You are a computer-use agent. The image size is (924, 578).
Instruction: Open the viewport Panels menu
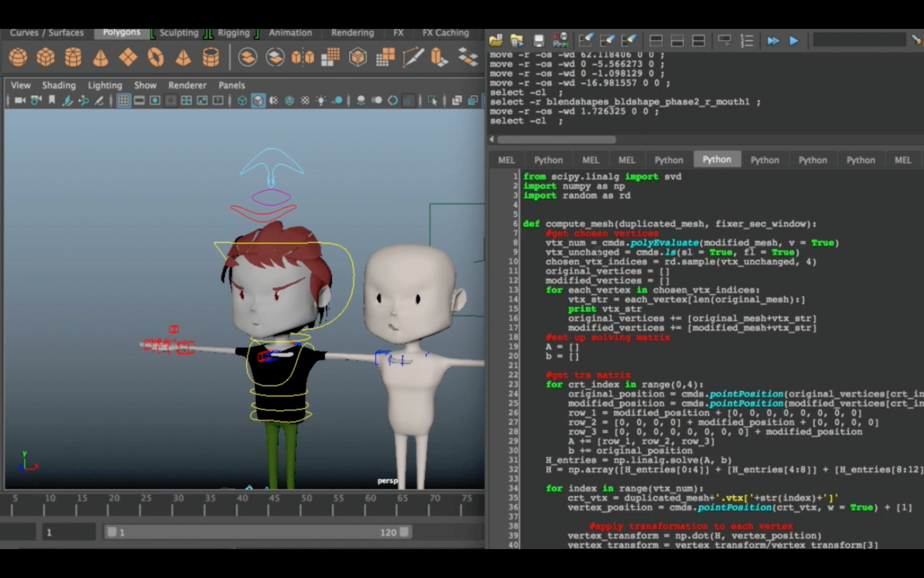click(x=232, y=85)
